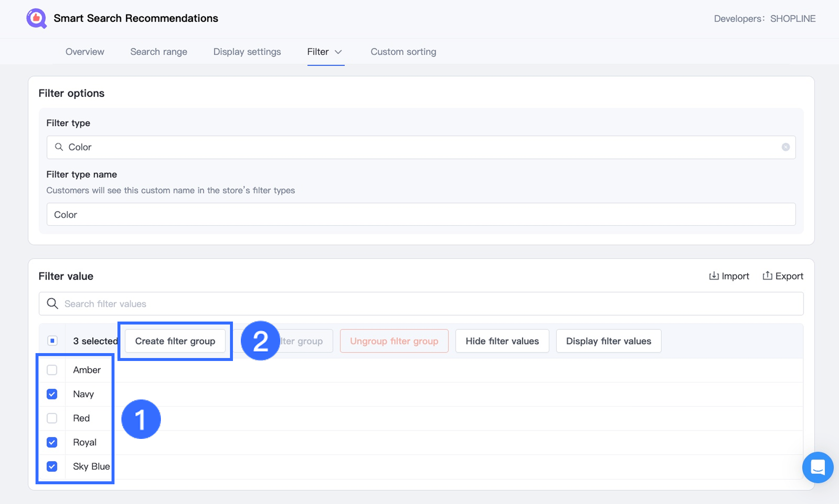This screenshot has width=839, height=504.
Task: Switch to the Overview tab
Action: pos(85,52)
